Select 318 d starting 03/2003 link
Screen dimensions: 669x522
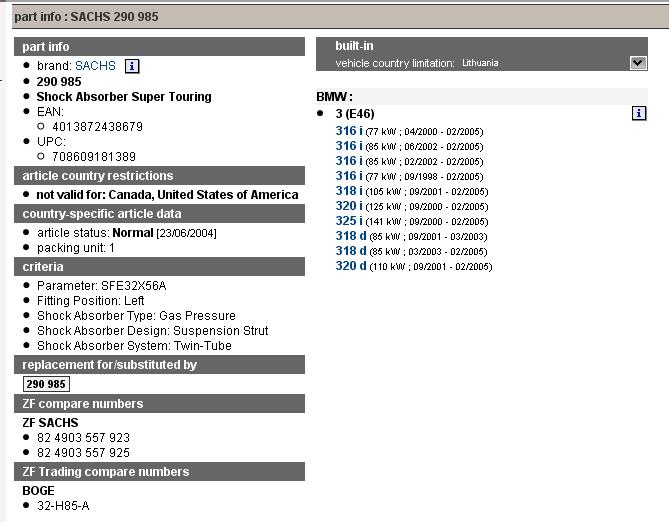pyautogui.click(x=350, y=251)
